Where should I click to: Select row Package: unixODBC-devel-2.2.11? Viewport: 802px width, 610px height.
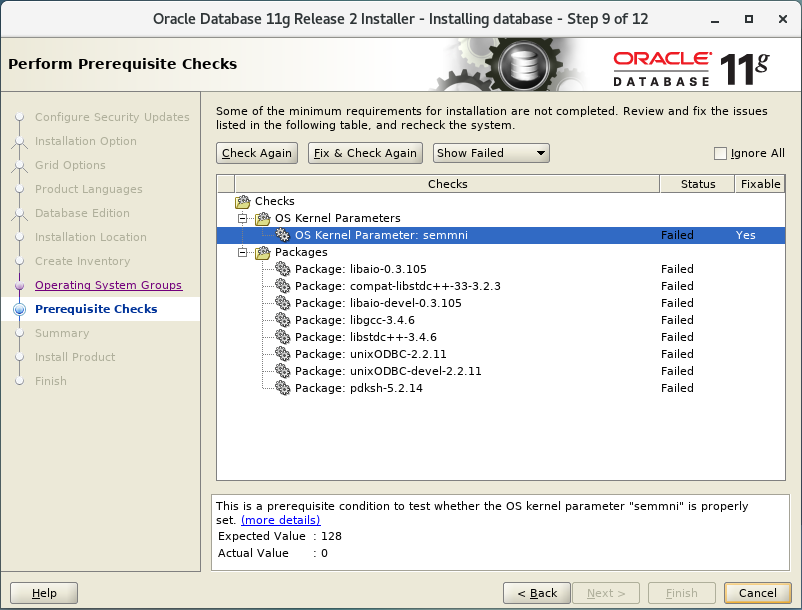pos(501,371)
